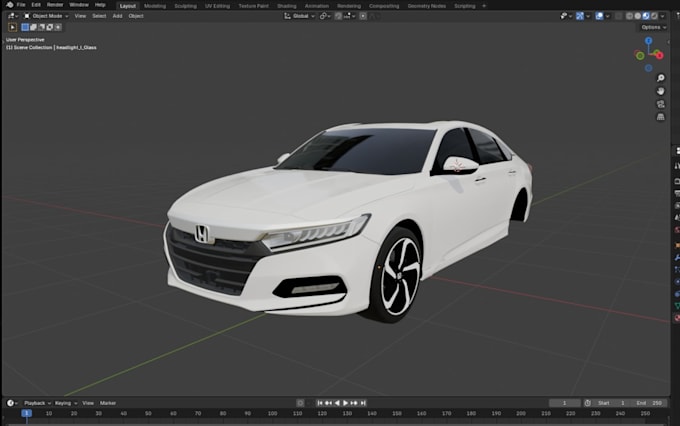Add a new workspace with the plus icon
Image resolution: width=680 pixels, height=426 pixels.
[x=484, y=6]
